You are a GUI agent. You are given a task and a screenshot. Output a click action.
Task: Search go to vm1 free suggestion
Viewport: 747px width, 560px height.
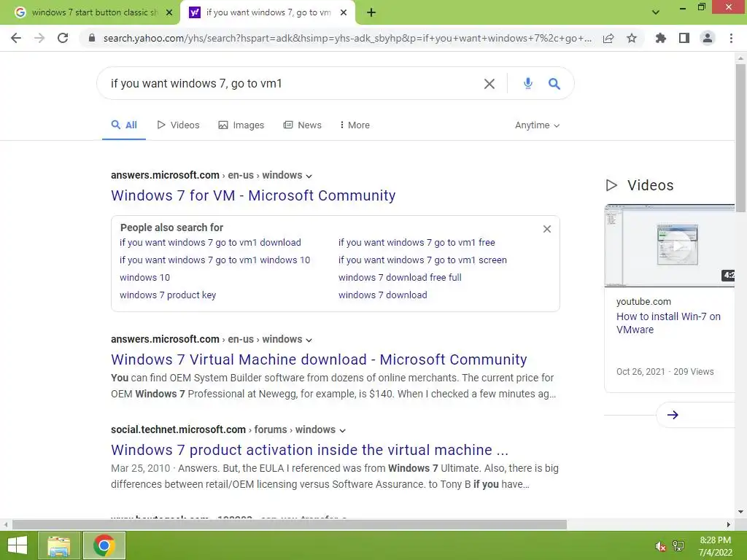pos(417,242)
